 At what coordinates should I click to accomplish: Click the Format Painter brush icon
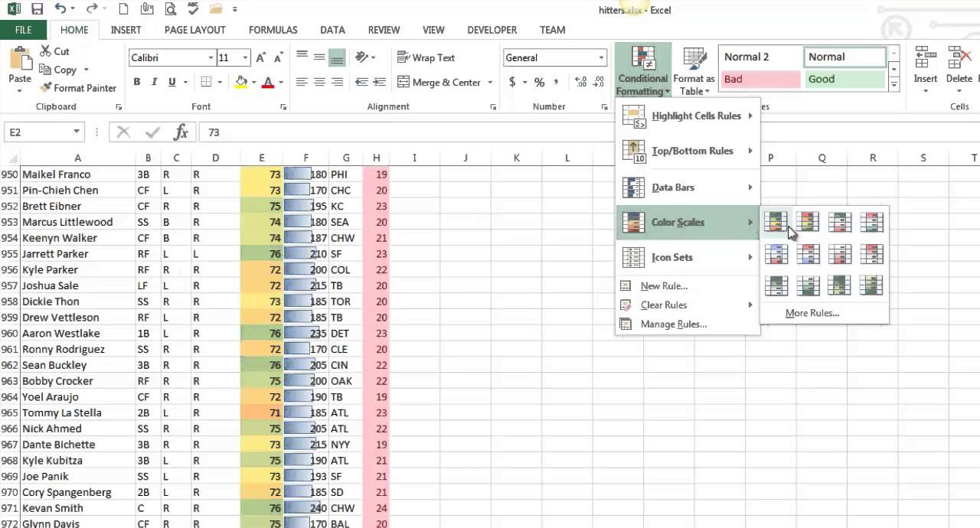[x=45, y=88]
